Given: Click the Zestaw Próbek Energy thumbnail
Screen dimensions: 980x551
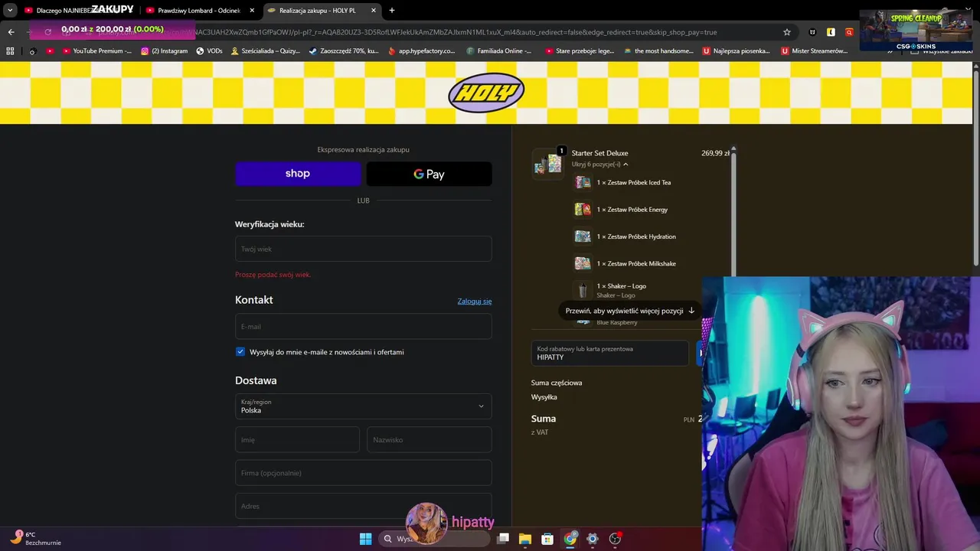Looking at the screenshot, I should click(x=583, y=209).
